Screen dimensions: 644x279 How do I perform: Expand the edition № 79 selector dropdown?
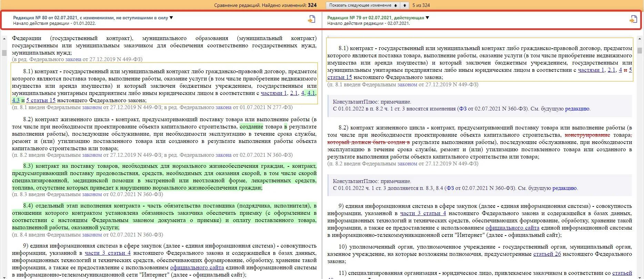[427, 18]
